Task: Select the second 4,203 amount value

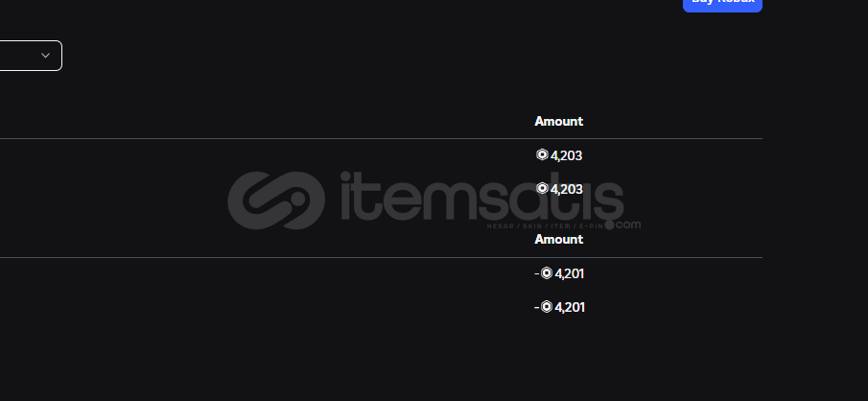Action: coord(566,189)
